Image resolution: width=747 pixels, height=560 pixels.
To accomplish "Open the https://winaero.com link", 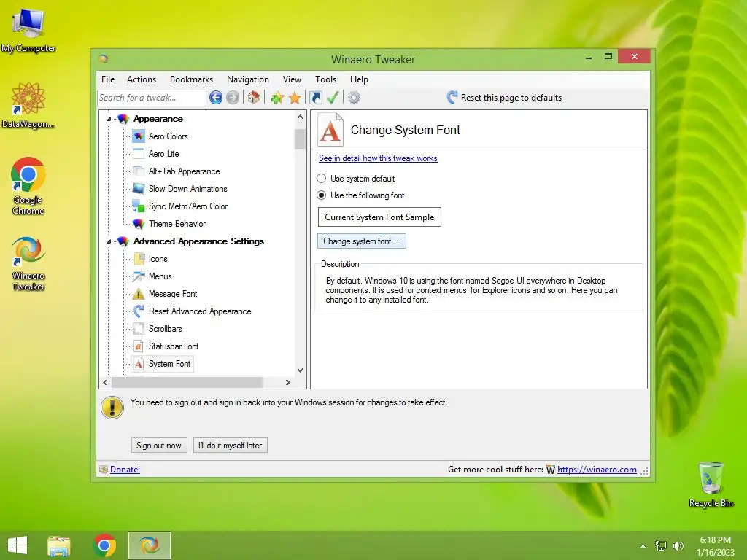I will (597, 470).
